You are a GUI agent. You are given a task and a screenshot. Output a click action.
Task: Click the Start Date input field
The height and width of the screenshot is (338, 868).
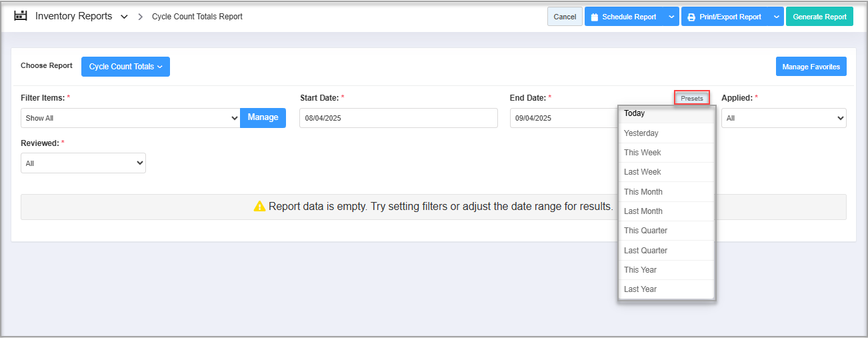click(x=398, y=118)
